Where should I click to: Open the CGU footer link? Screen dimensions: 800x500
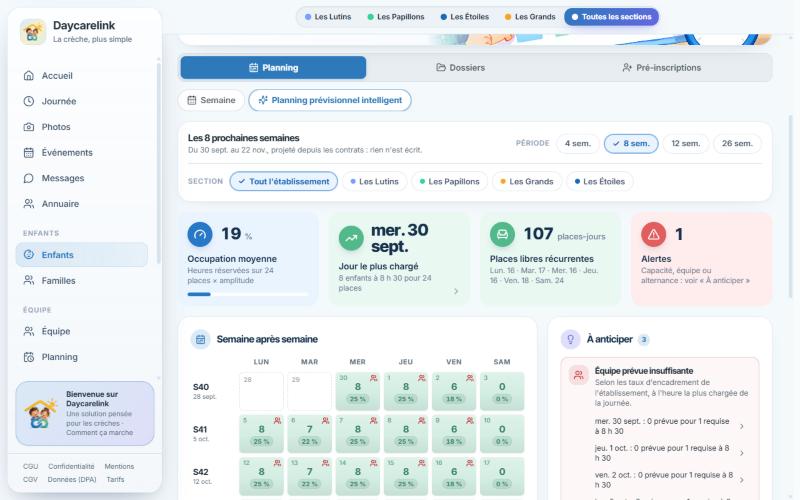(31, 466)
